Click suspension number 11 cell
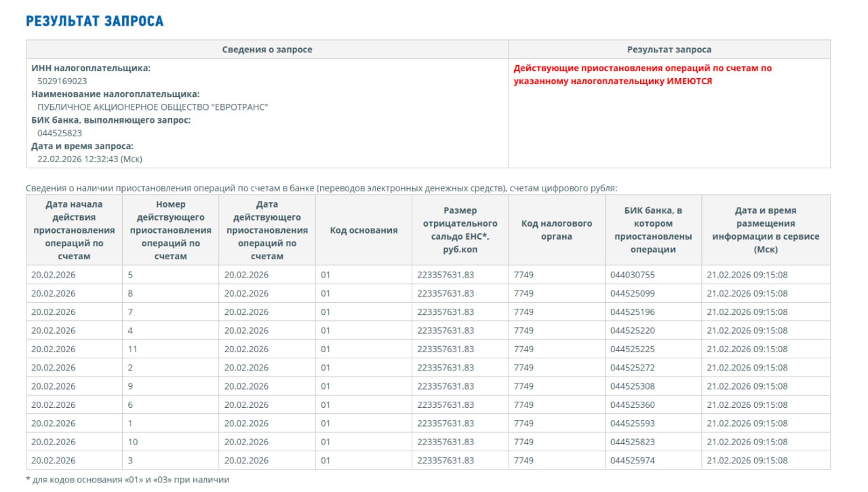The image size is (868, 492). (134, 349)
